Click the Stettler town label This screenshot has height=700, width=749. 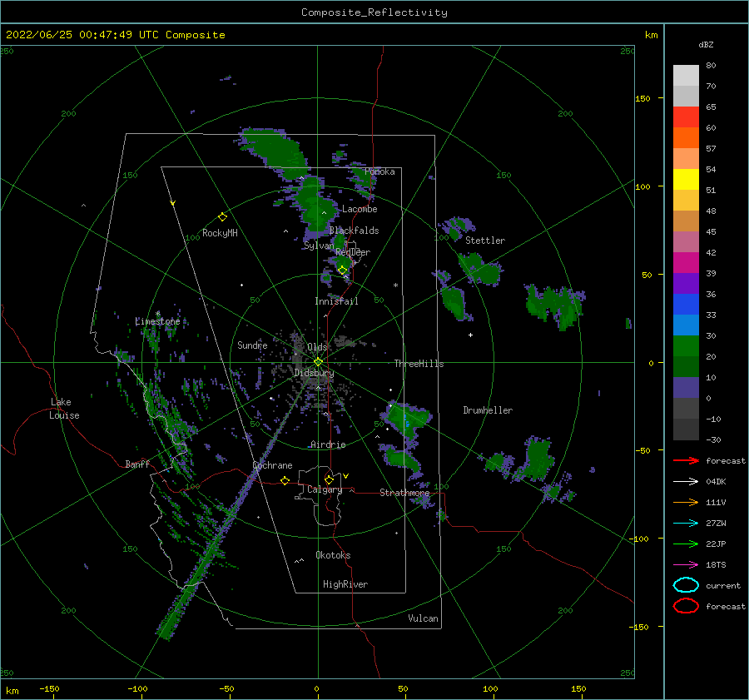pos(485,241)
